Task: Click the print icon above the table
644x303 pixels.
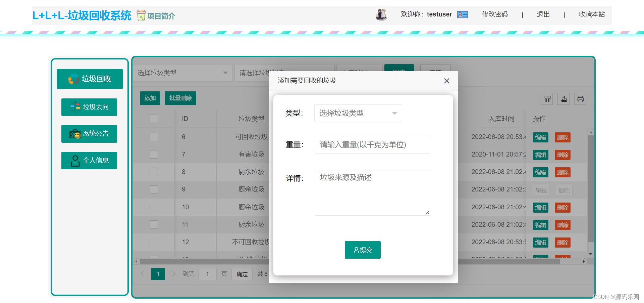Action: (x=580, y=98)
